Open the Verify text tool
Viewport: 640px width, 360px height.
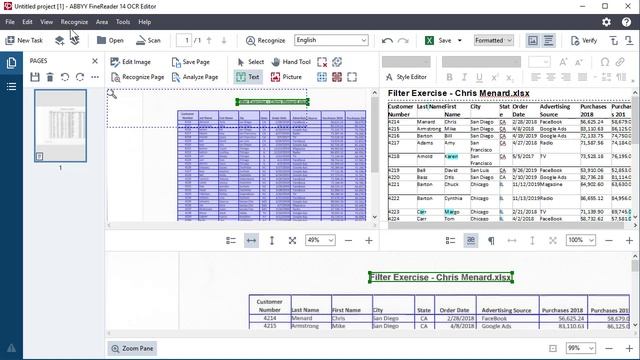584,40
